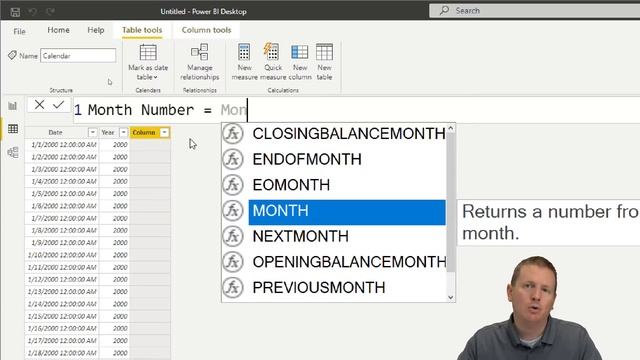Select the Date column header
640x360 pixels.
click(55, 132)
